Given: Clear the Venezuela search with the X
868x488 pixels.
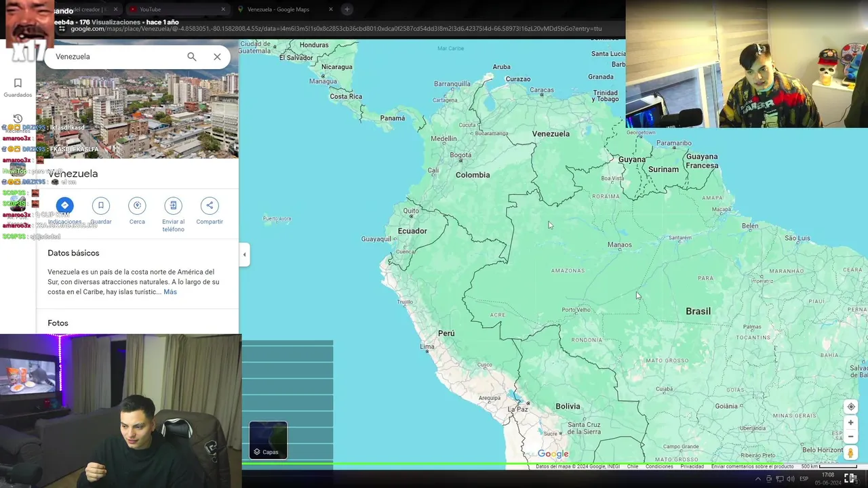Looking at the screenshot, I should [x=217, y=57].
